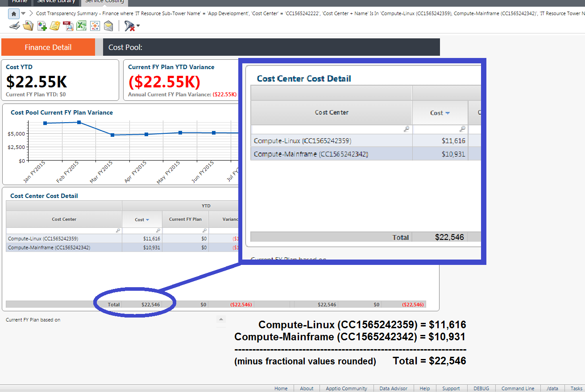Viewport: 585px width, 392px height.
Task: Click the add new report icon
Action: click(x=42, y=26)
